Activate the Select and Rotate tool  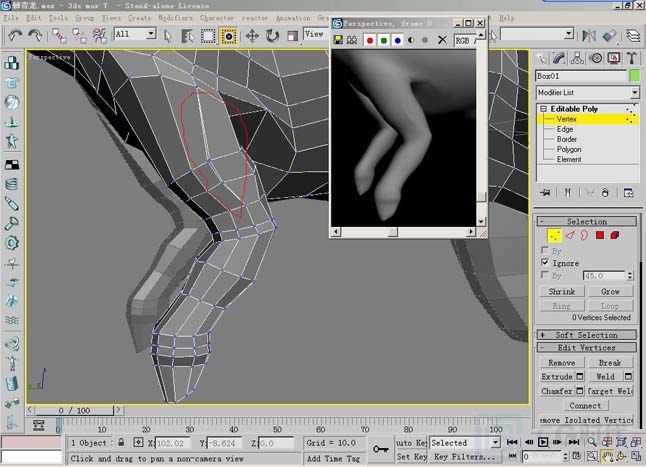pos(272,36)
